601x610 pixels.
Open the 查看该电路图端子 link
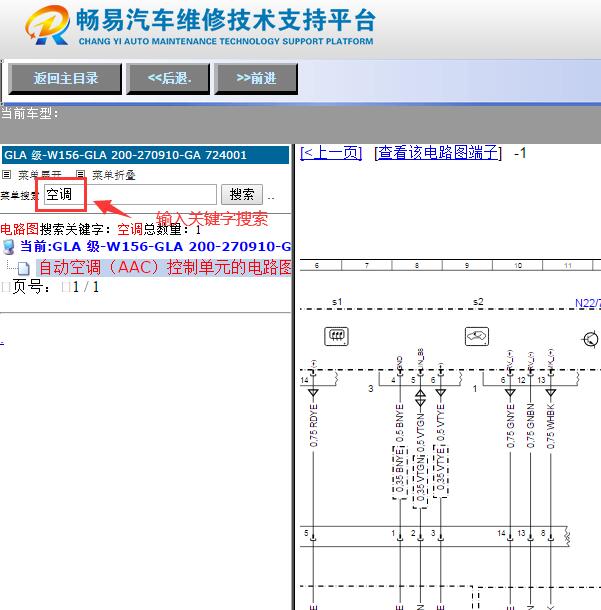(438, 153)
